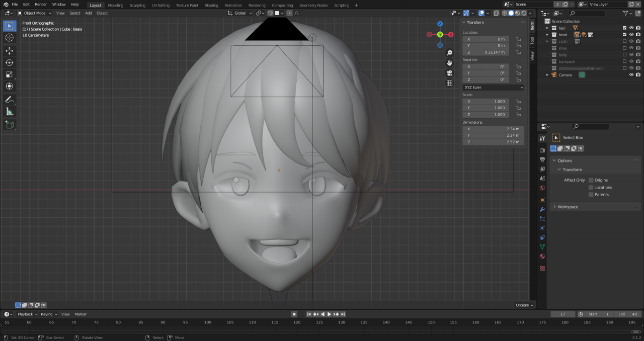Enable the Origins checkbox
This screenshot has width=644, height=341.
591,180
